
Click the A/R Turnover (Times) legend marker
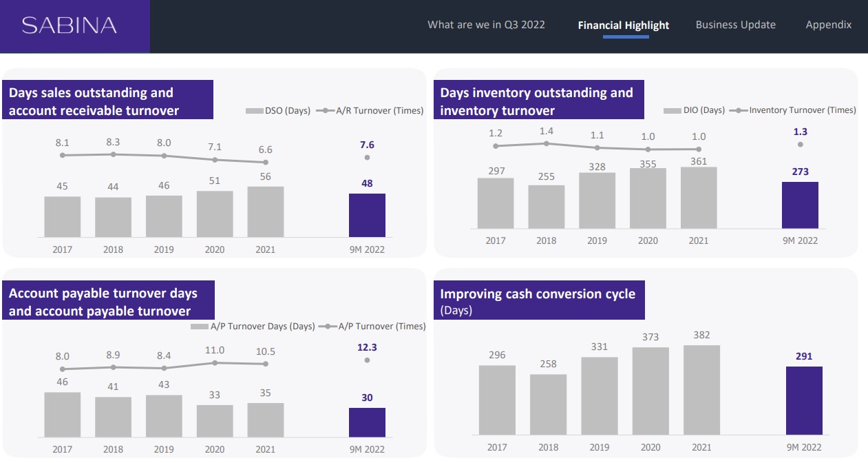pos(324,111)
